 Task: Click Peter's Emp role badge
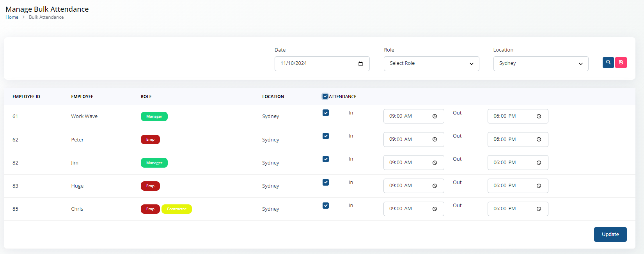coord(150,140)
